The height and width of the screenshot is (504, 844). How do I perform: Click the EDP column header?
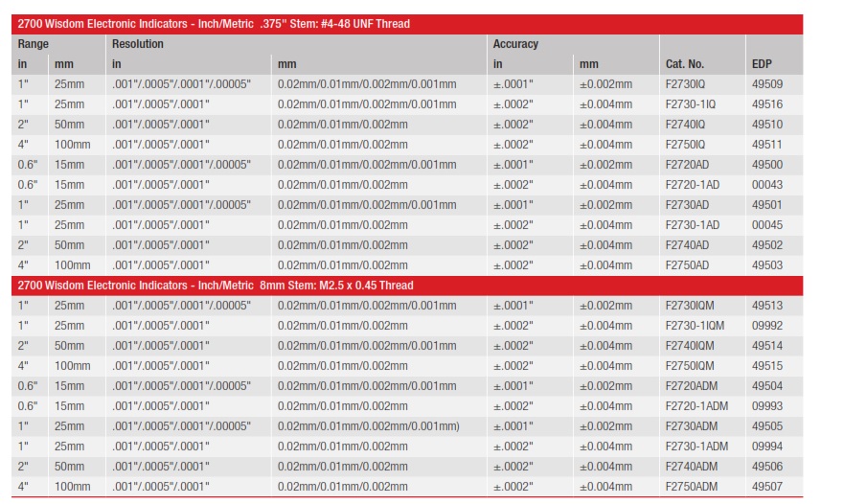point(762,64)
